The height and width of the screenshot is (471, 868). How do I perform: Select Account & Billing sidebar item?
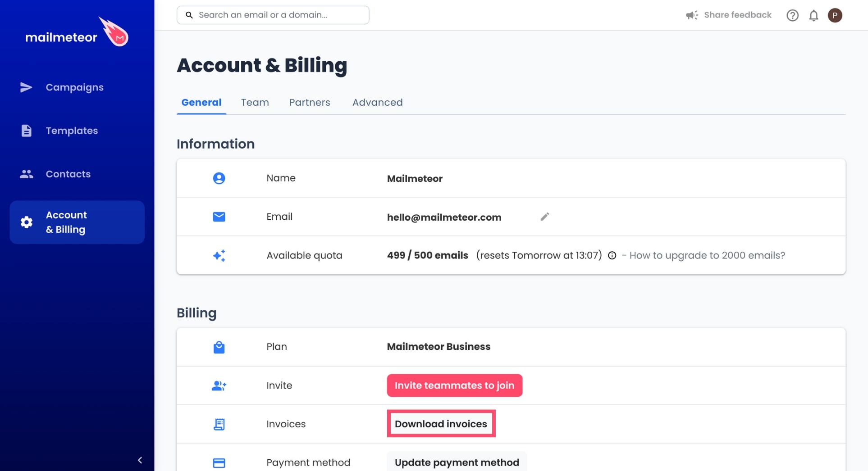coord(77,222)
